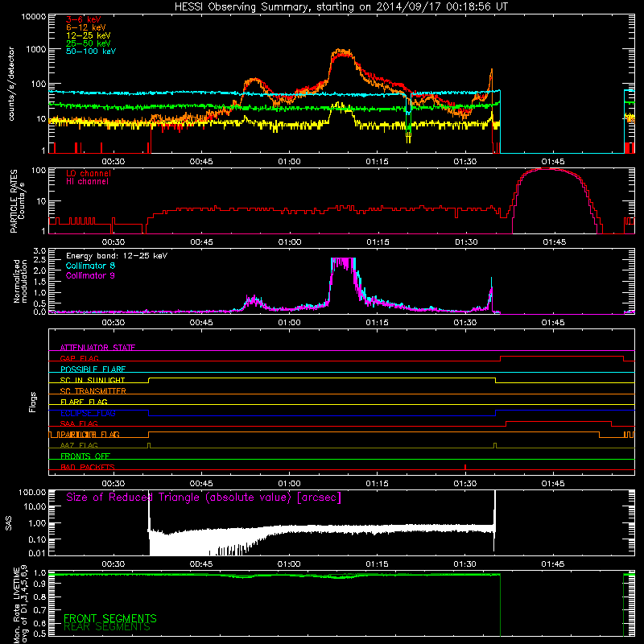Click the counts/s/detector axis label

click(x=11, y=84)
